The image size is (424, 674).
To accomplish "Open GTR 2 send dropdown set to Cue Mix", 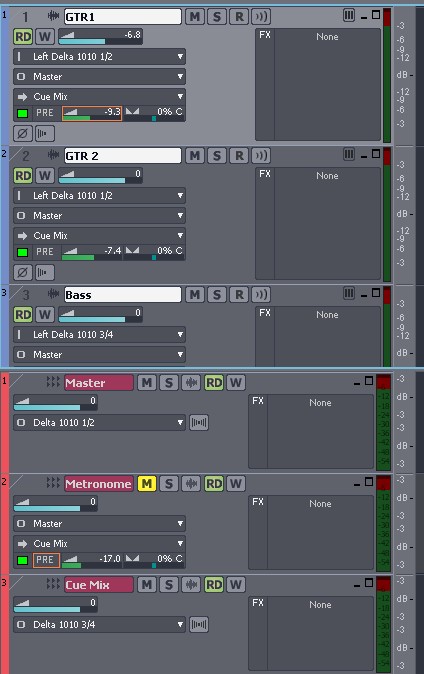I will [x=100, y=236].
